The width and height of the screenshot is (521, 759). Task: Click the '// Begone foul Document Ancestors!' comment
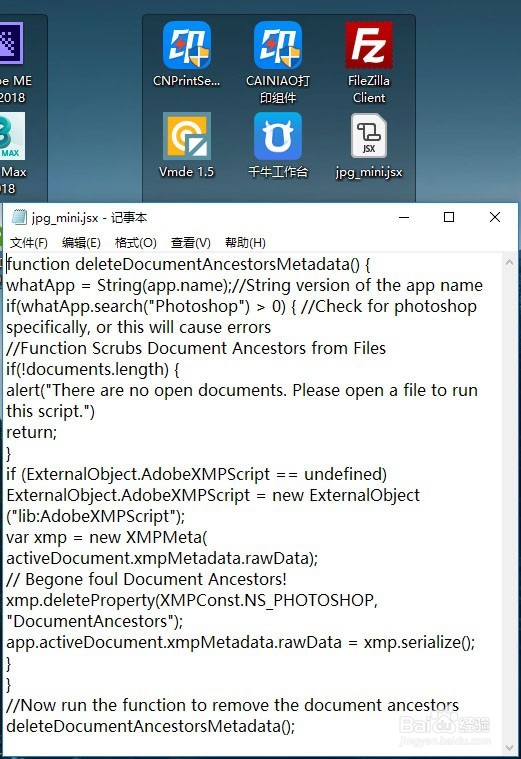tap(146, 579)
